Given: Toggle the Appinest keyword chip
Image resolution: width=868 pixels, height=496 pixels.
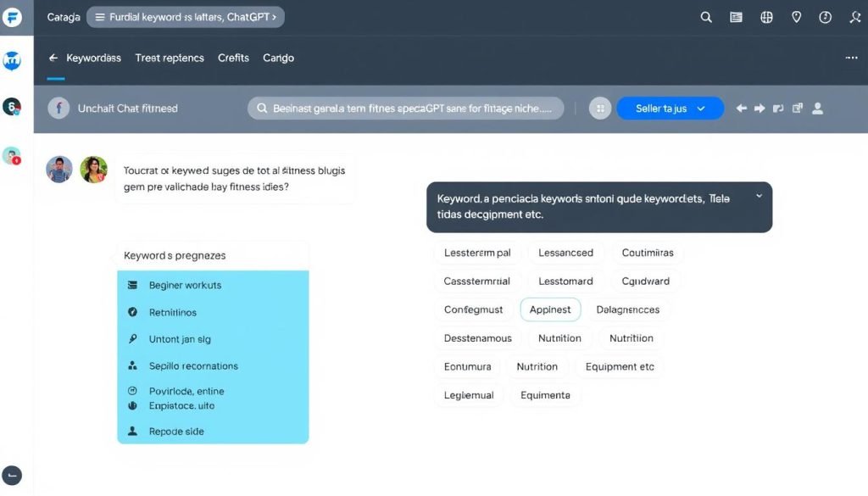Looking at the screenshot, I should pos(550,309).
